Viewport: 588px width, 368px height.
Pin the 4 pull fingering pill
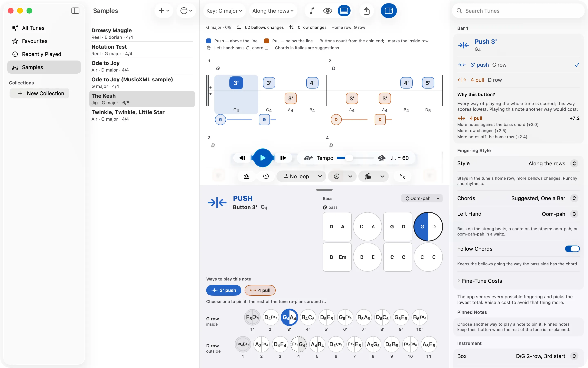(260, 290)
